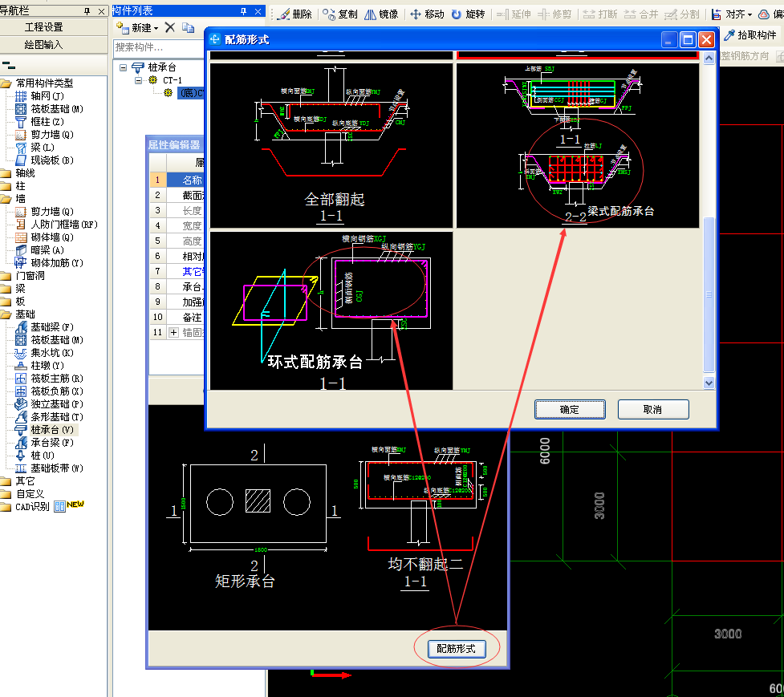Choose the 梁式配筋承台 thumbnail
The height and width of the screenshot is (697, 784).
578,145
